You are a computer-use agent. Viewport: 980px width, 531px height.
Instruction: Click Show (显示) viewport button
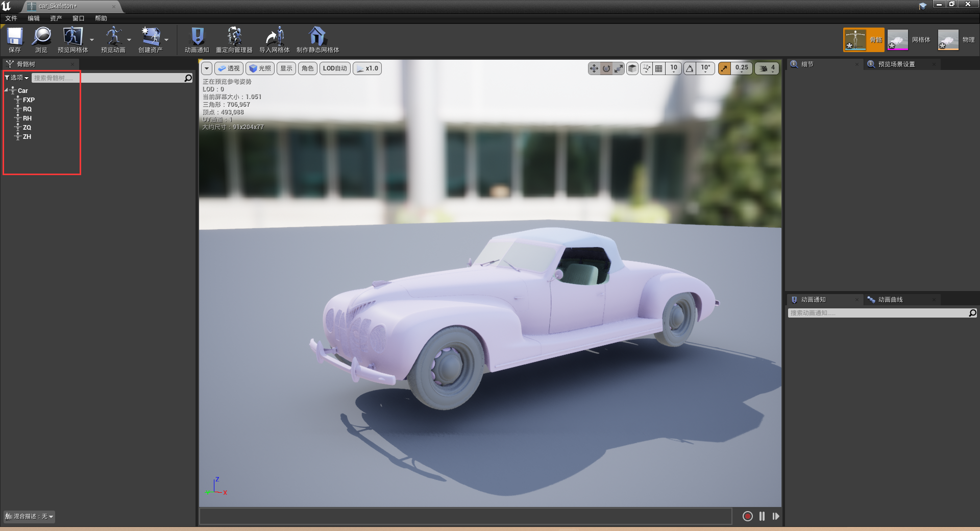286,68
